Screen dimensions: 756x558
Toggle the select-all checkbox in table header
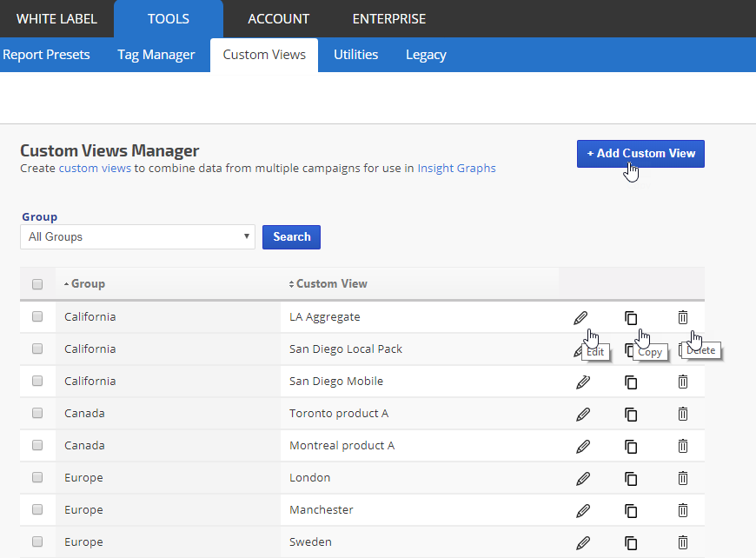(x=37, y=284)
